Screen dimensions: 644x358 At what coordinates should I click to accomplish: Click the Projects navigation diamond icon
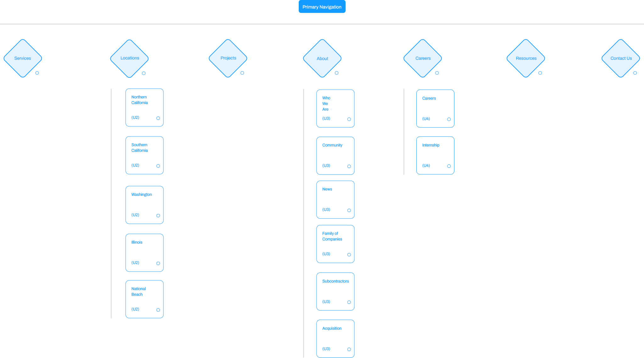pyautogui.click(x=228, y=58)
